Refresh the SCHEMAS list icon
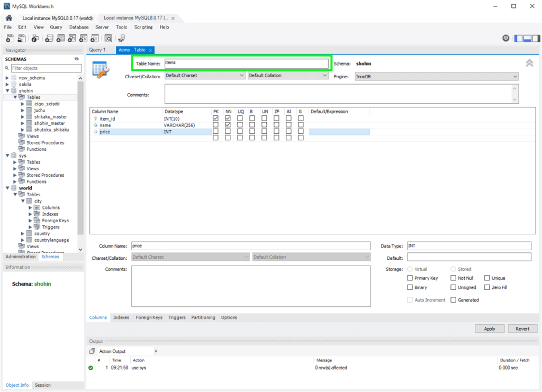 (77, 59)
